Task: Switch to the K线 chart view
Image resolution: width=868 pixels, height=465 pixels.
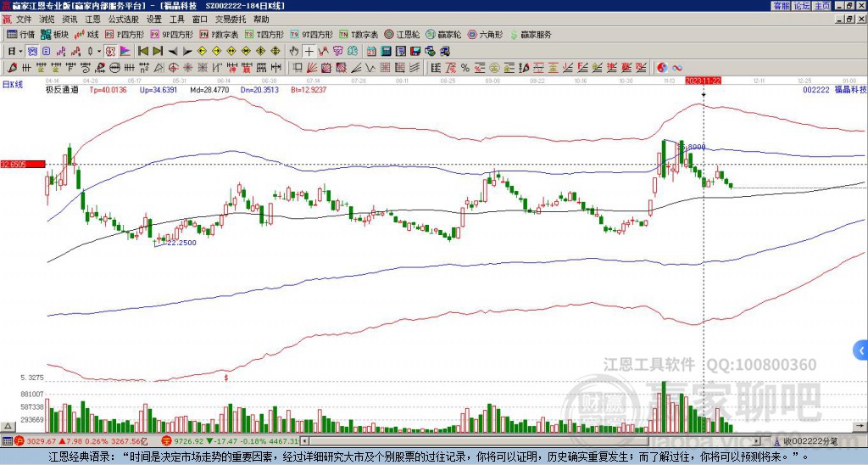Action: [87, 34]
